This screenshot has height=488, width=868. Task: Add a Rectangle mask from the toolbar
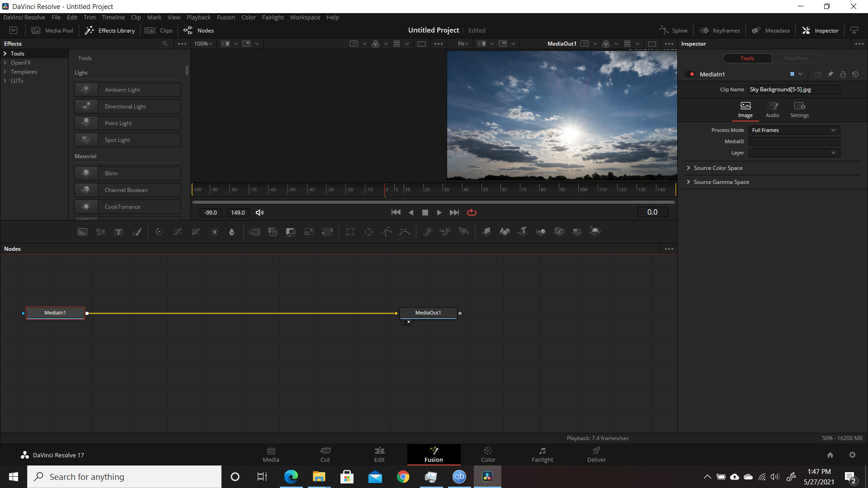350,232
